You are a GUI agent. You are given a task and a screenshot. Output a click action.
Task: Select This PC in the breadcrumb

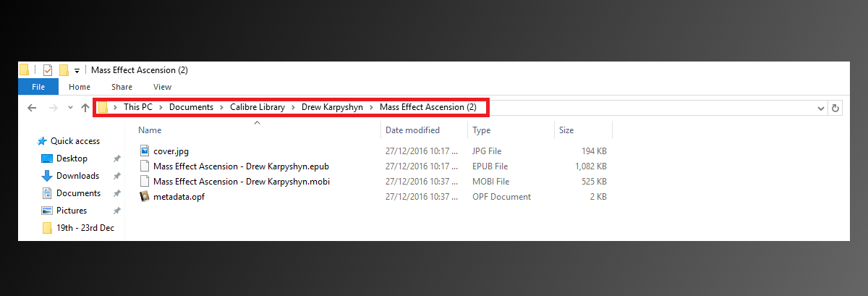coord(137,107)
